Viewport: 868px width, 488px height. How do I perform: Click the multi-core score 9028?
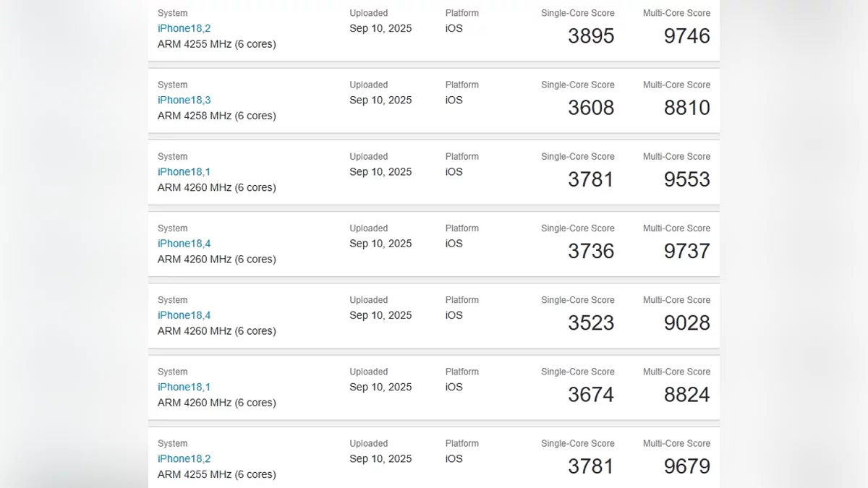(x=686, y=323)
